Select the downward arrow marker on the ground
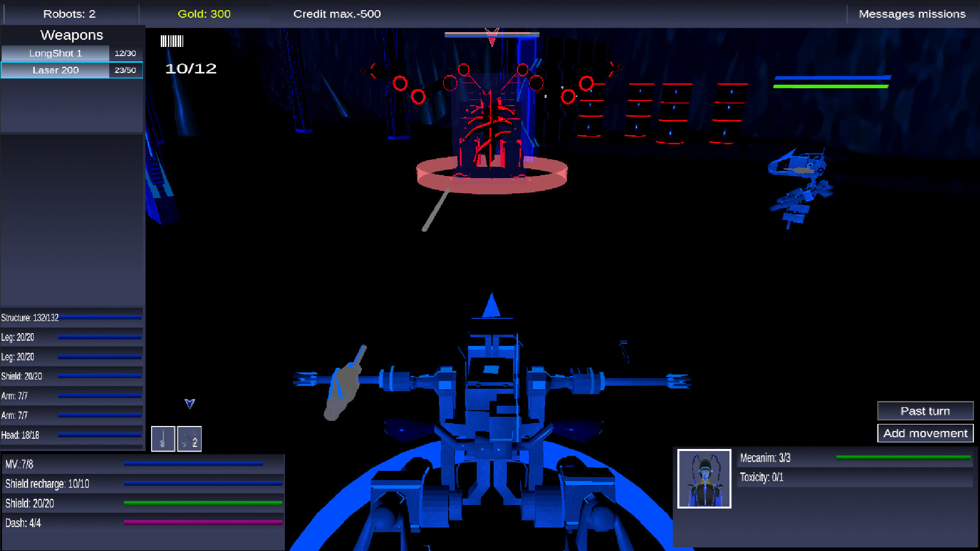Screen dimensions: 980x551 coord(190,403)
